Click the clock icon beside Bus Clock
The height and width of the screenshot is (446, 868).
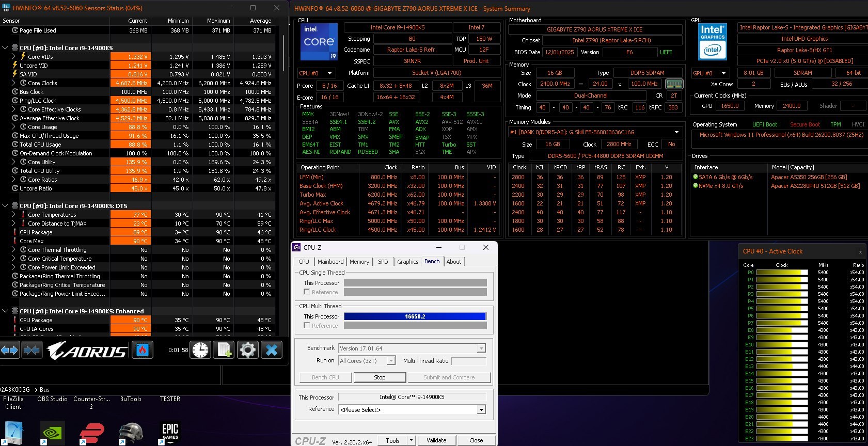point(15,91)
